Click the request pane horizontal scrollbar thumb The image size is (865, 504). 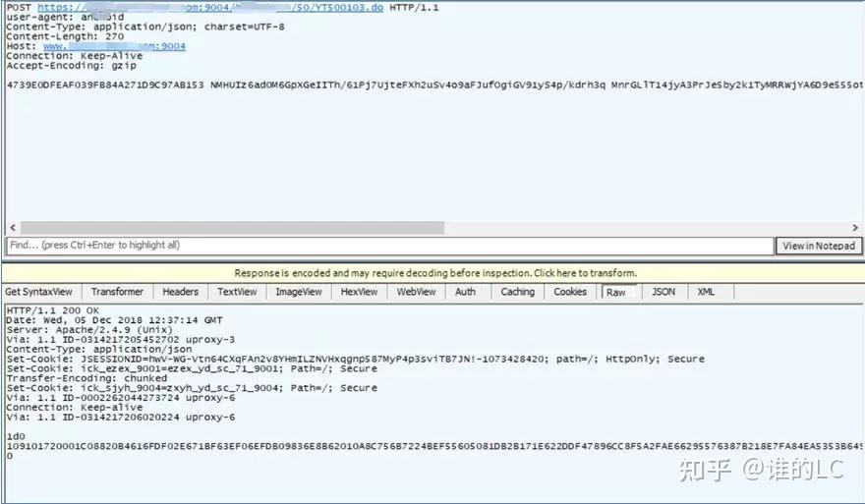[x=232, y=228]
